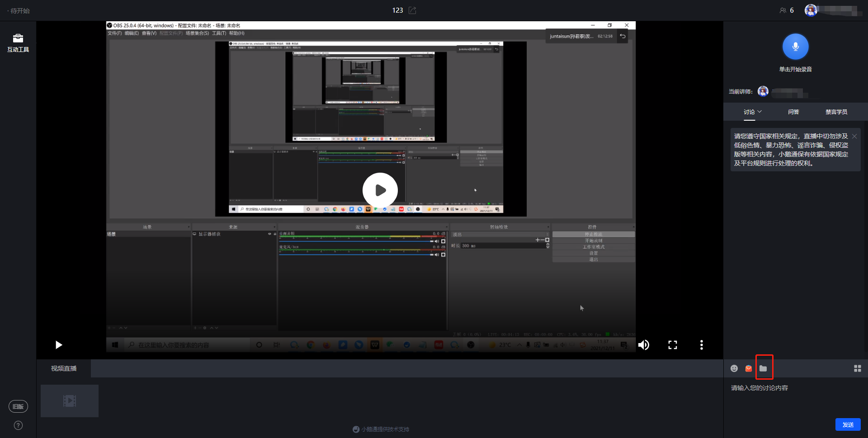This screenshot has height=438, width=868.
Task: Click the viewer count icon showing 6
Action: 783,10
